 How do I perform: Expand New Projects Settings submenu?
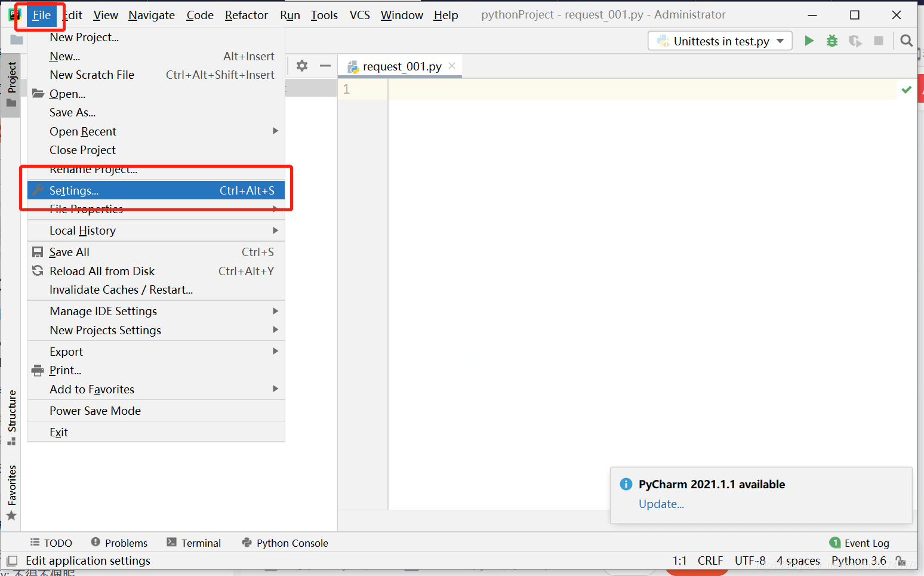pyautogui.click(x=156, y=330)
